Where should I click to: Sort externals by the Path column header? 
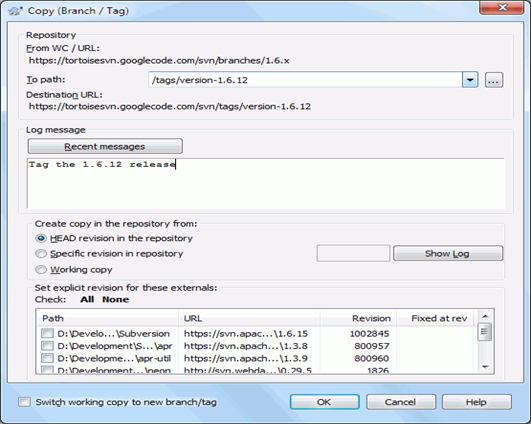click(x=107, y=318)
